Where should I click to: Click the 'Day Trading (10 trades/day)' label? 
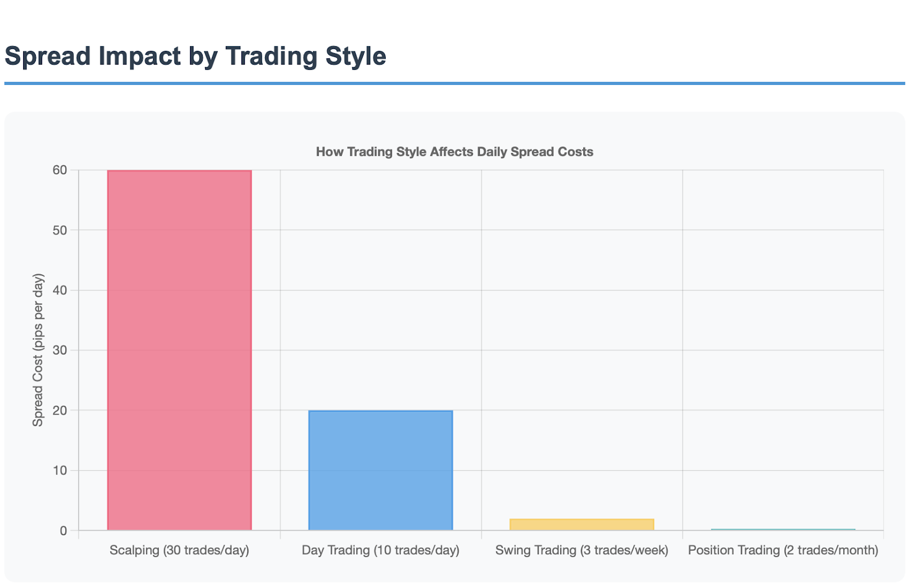pos(381,550)
